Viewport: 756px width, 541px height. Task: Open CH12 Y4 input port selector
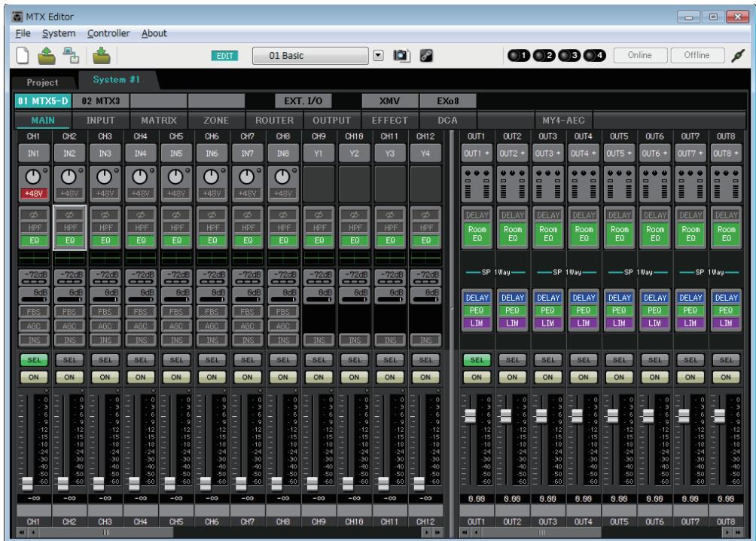(x=425, y=154)
